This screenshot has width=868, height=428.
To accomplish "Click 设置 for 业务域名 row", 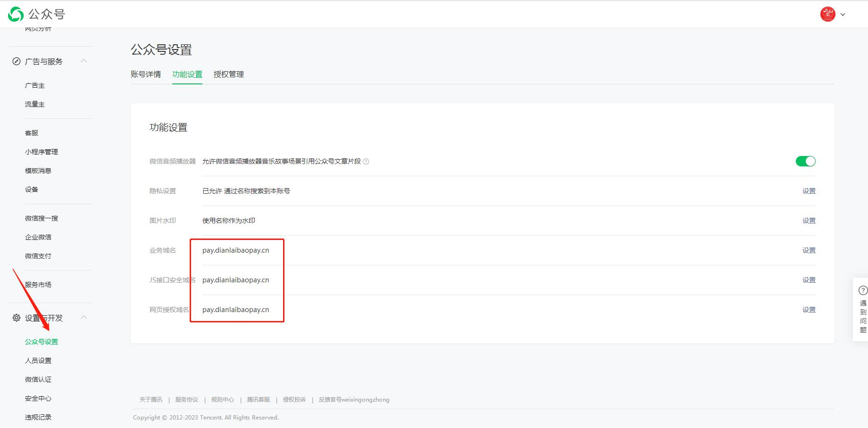I will coord(809,250).
